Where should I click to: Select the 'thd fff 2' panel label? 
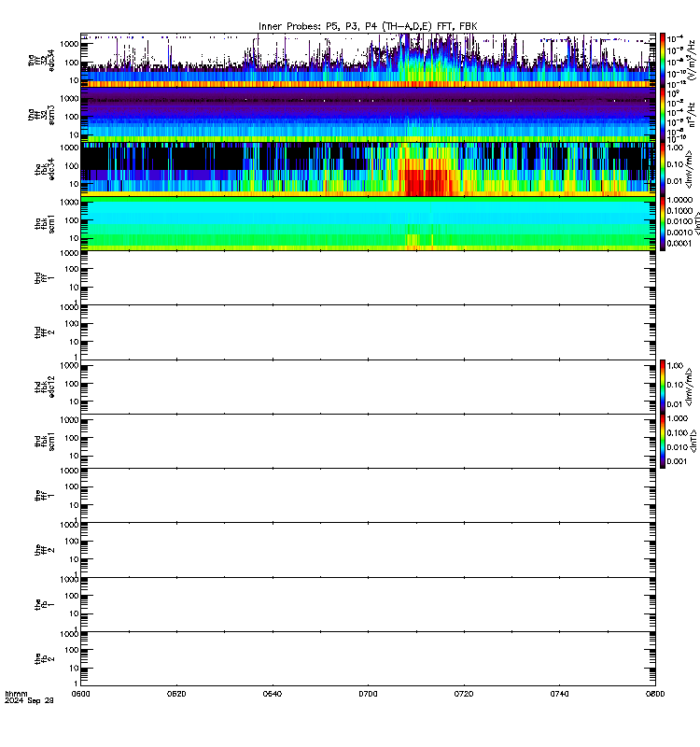coord(45,332)
